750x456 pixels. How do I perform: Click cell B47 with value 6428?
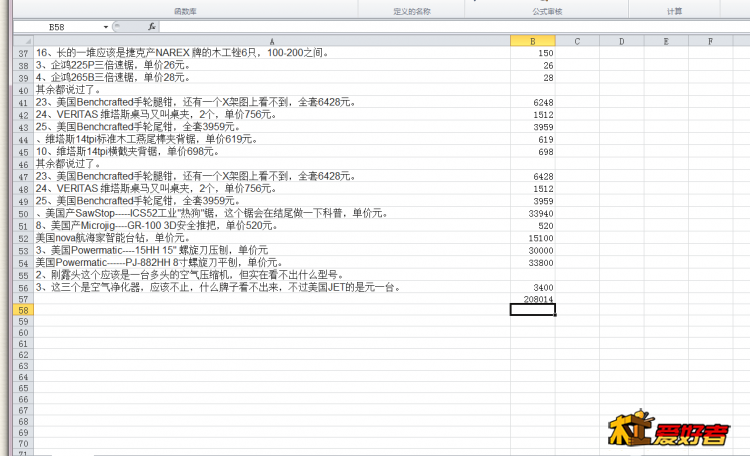point(532,177)
